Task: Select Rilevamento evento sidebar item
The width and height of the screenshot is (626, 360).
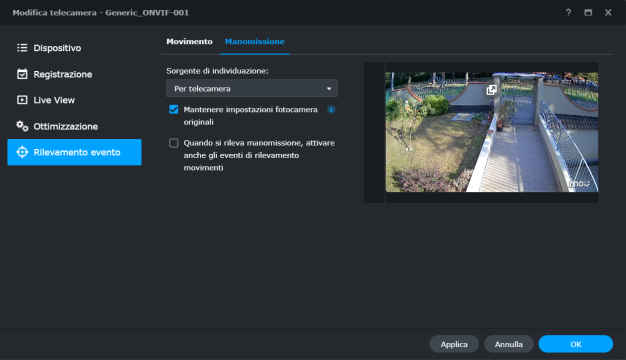Action: [74, 152]
